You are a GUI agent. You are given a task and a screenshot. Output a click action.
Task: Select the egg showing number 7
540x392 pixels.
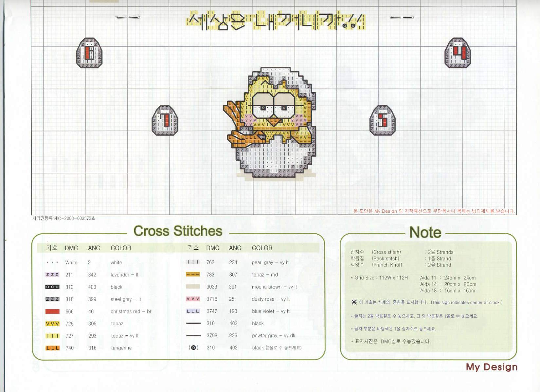[x=165, y=120]
